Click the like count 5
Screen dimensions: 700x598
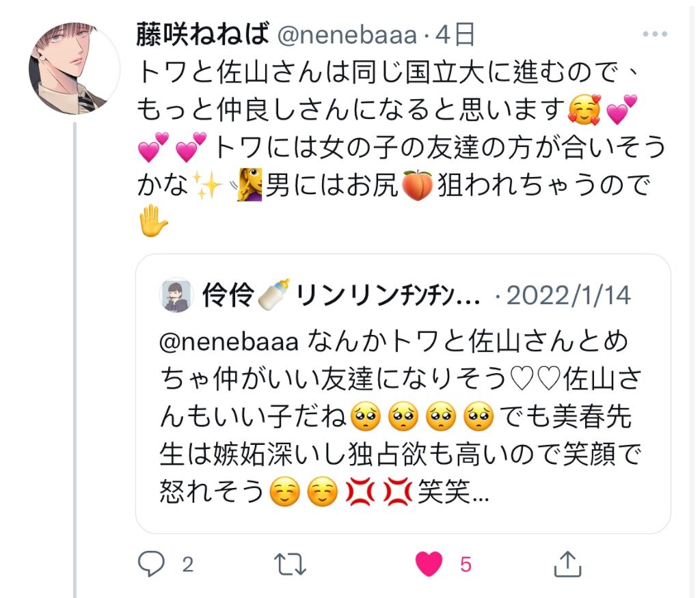[x=466, y=565]
